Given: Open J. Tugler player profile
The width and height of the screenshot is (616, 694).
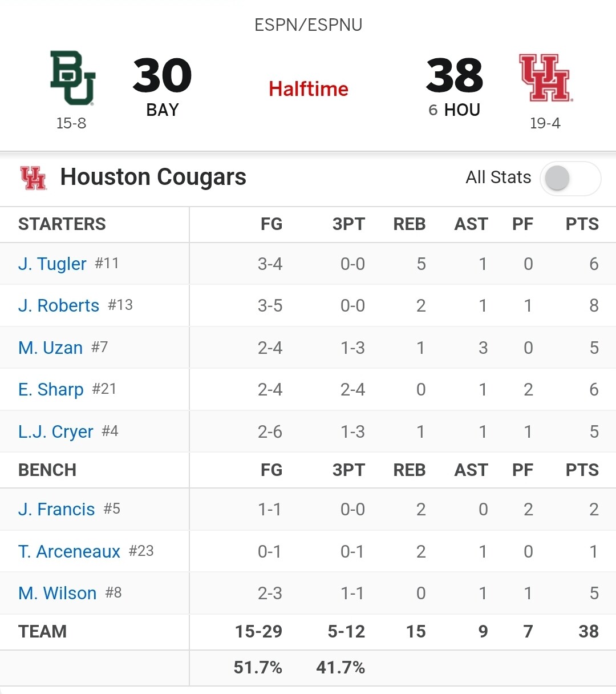Looking at the screenshot, I should point(52,264).
